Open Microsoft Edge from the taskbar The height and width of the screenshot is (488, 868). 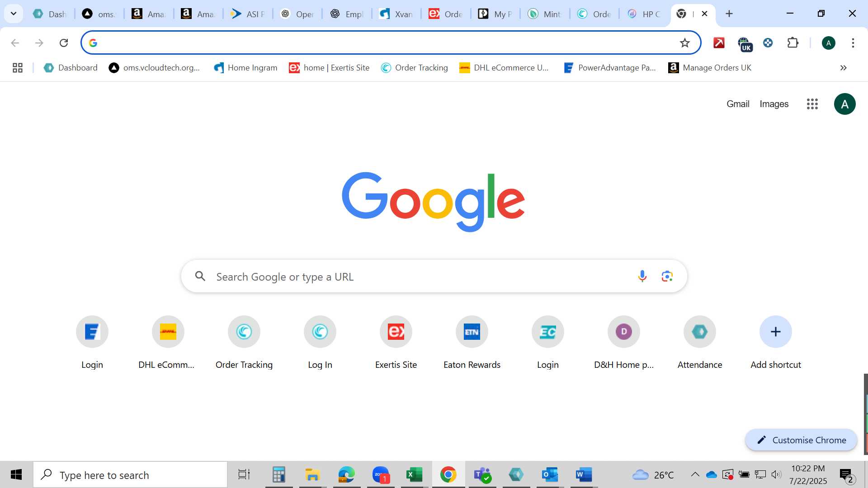click(346, 475)
